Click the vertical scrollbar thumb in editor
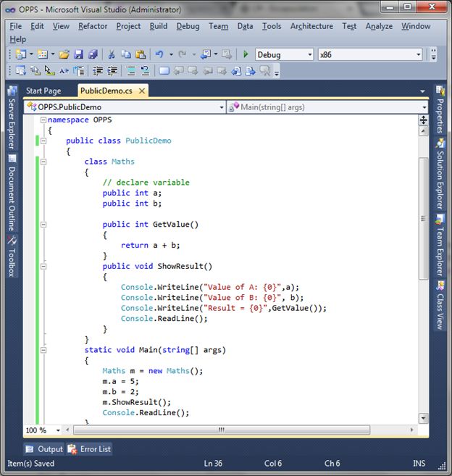 coord(423,218)
